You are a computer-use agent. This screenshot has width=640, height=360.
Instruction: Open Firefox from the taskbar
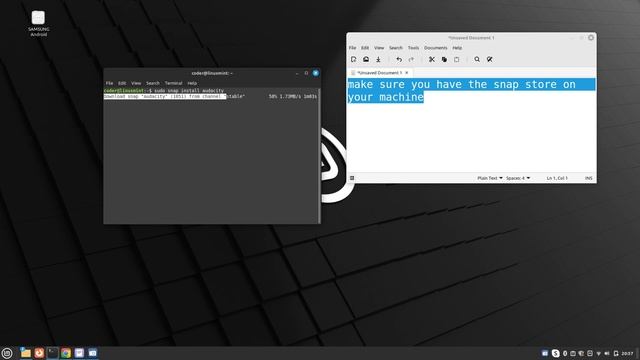pos(39,353)
